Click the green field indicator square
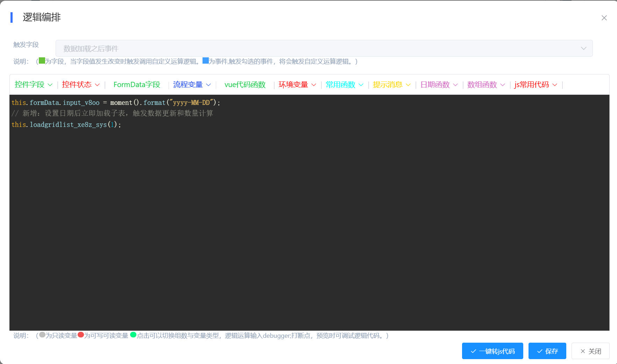Viewport: 617px width, 364px height. pyautogui.click(x=42, y=61)
